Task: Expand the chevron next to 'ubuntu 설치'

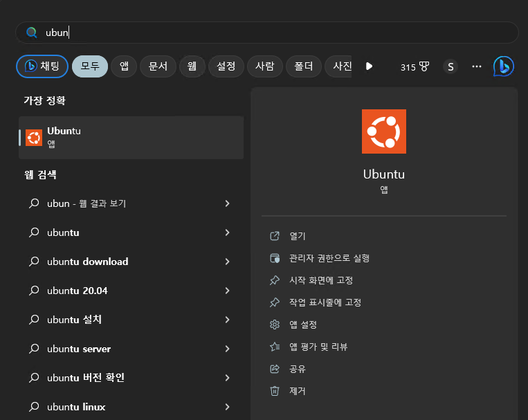Action: point(227,320)
